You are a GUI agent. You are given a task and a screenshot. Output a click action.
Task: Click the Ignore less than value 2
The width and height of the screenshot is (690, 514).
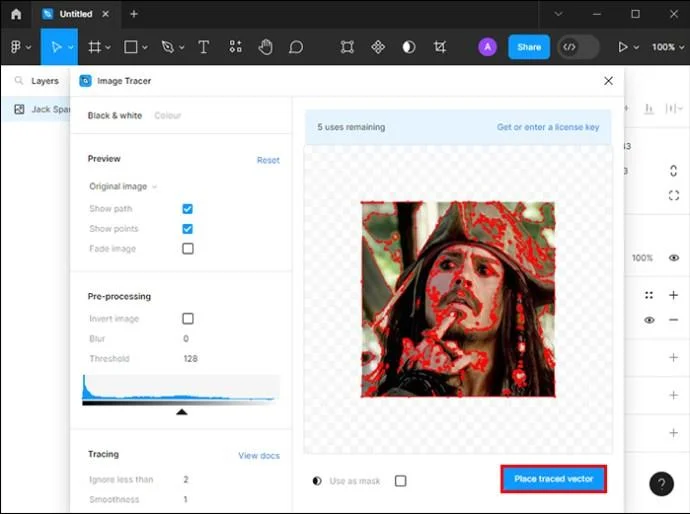[186, 479]
